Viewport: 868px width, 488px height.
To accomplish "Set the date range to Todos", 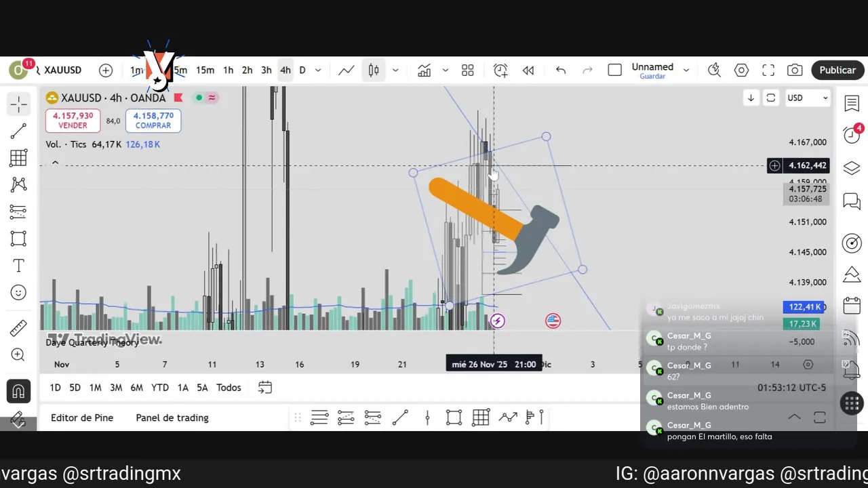I will [x=229, y=388].
